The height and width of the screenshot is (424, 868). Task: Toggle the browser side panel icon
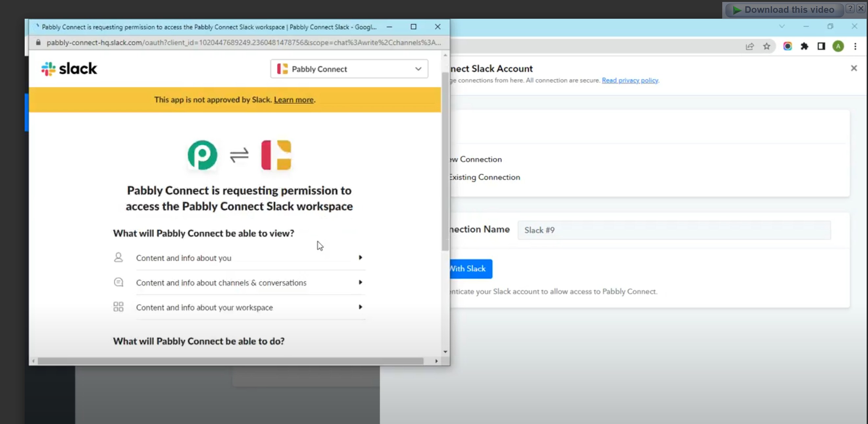pos(821,46)
